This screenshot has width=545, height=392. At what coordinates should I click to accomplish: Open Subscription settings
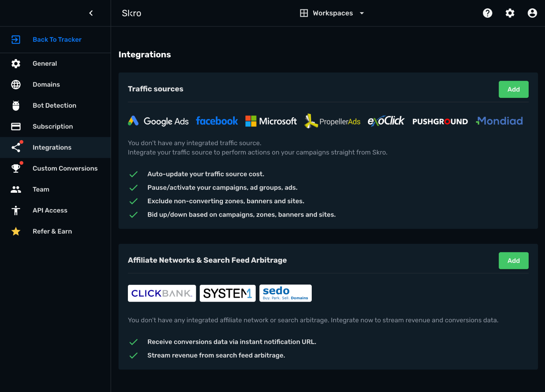(55, 127)
